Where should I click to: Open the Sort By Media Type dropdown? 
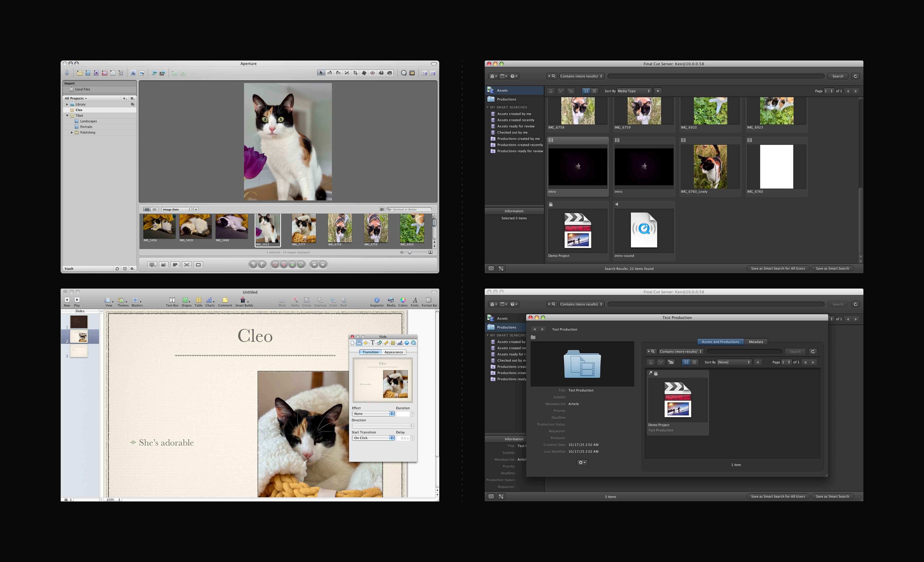coord(634,91)
